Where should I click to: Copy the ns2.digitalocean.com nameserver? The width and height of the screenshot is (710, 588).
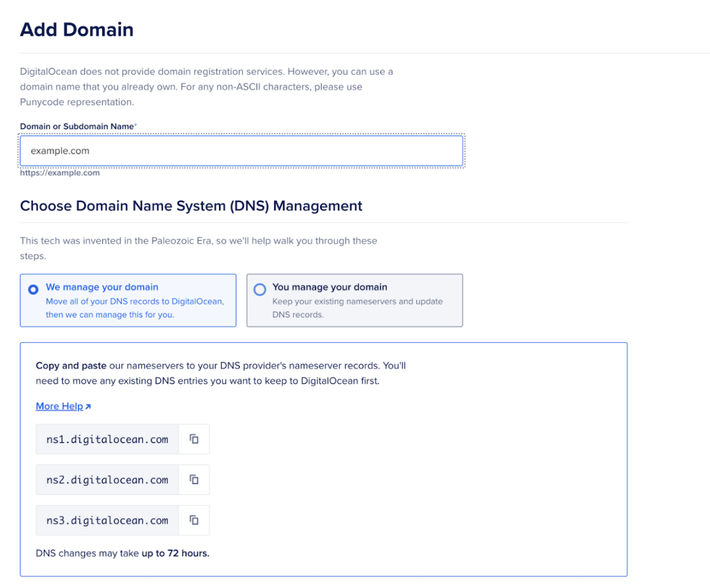click(194, 480)
